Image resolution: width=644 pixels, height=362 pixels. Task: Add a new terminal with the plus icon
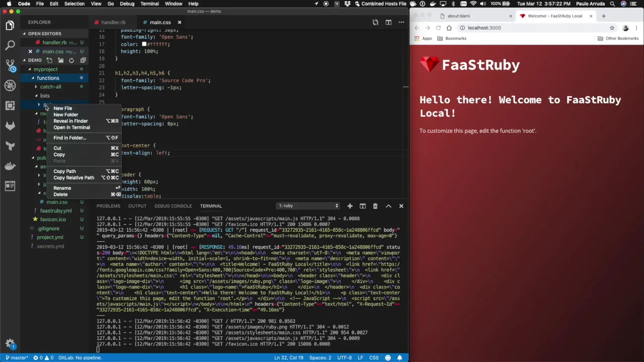350,206
